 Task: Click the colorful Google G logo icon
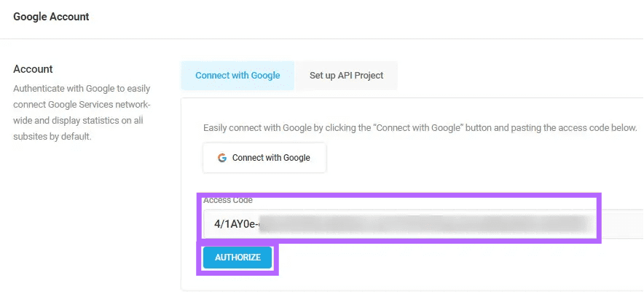pos(222,158)
